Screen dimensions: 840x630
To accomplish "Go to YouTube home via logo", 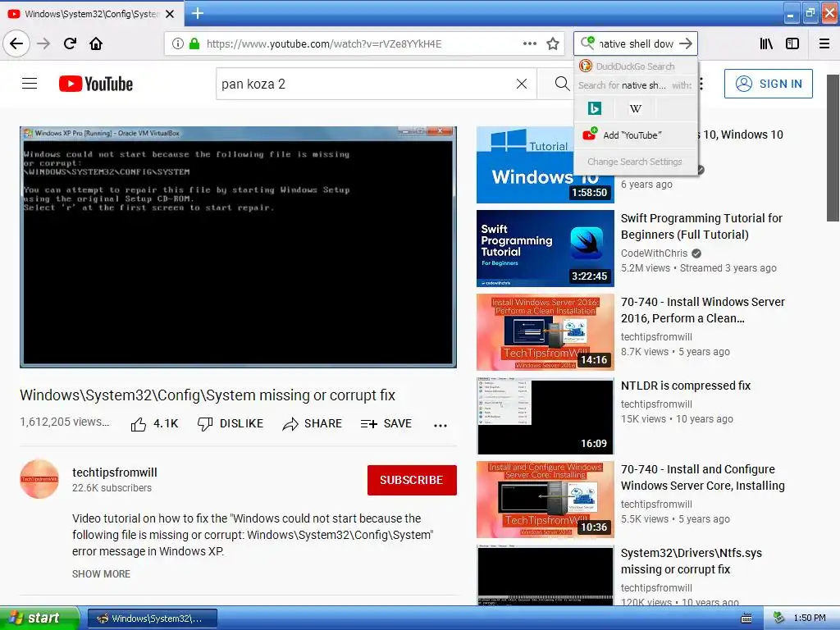I will tap(96, 84).
